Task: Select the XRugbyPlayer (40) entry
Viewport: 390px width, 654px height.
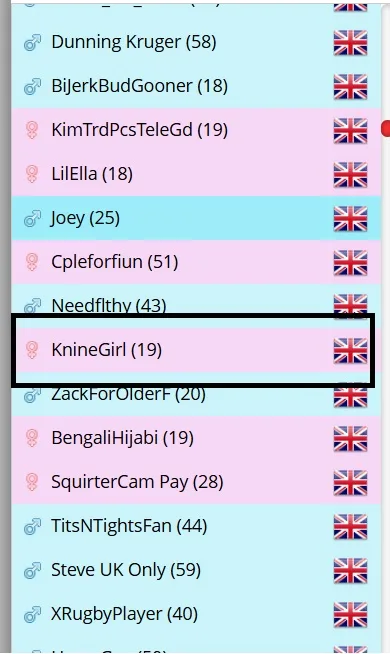Action: (x=196, y=614)
